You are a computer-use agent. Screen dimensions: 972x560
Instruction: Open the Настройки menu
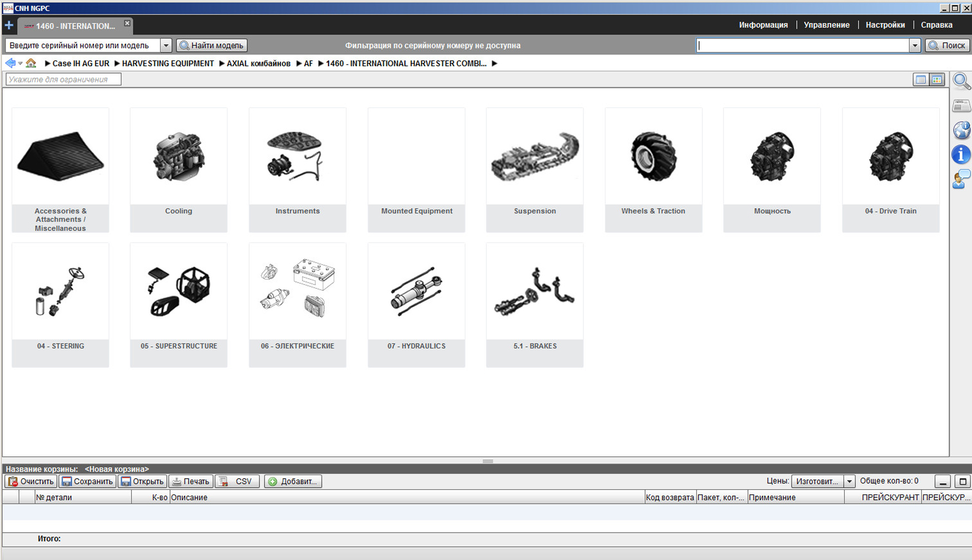pos(885,25)
